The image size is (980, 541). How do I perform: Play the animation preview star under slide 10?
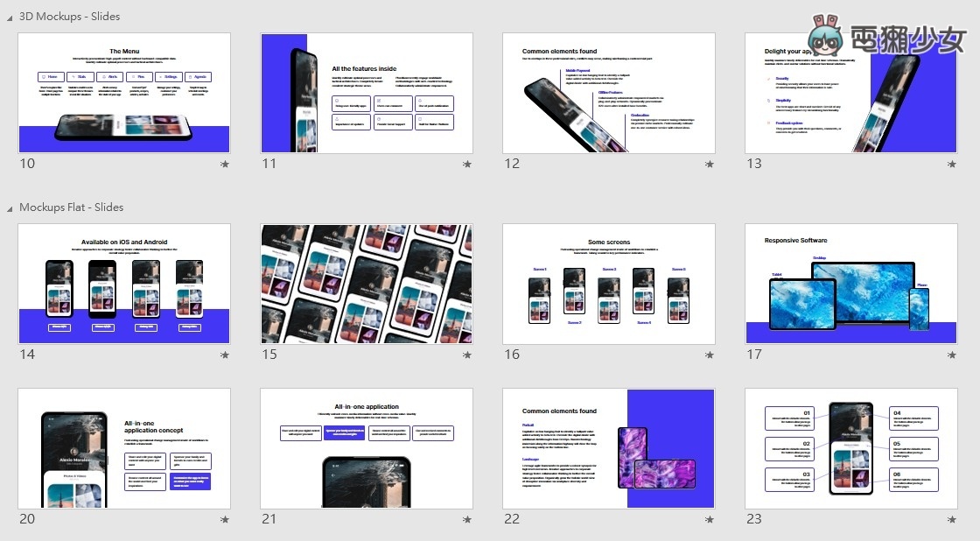pos(225,164)
